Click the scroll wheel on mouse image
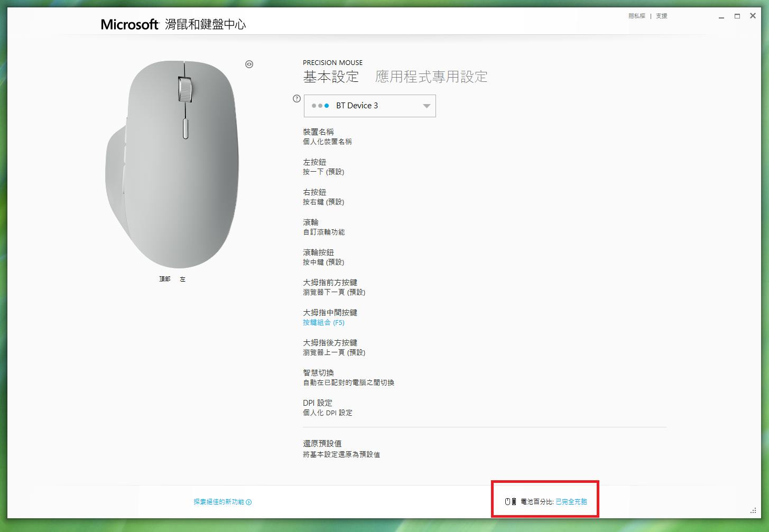The width and height of the screenshot is (769, 532). tap(185, 90)
